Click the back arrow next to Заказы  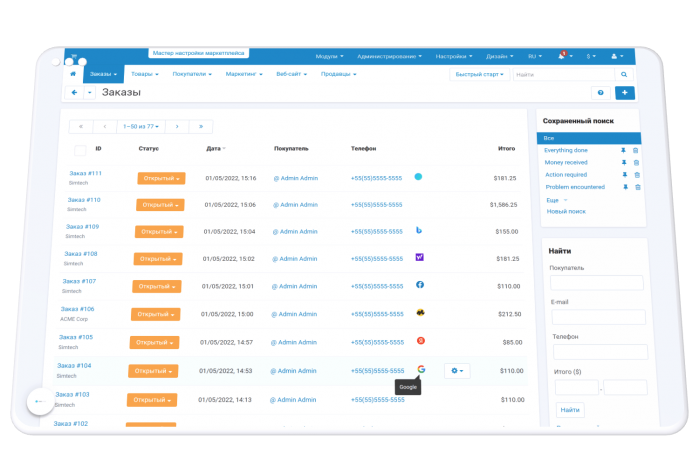coord(75,92)
